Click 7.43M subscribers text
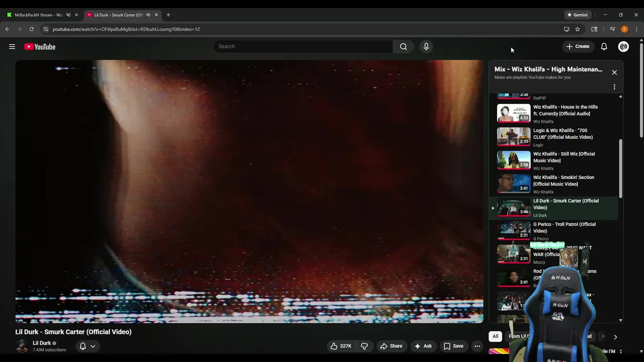 49,350
